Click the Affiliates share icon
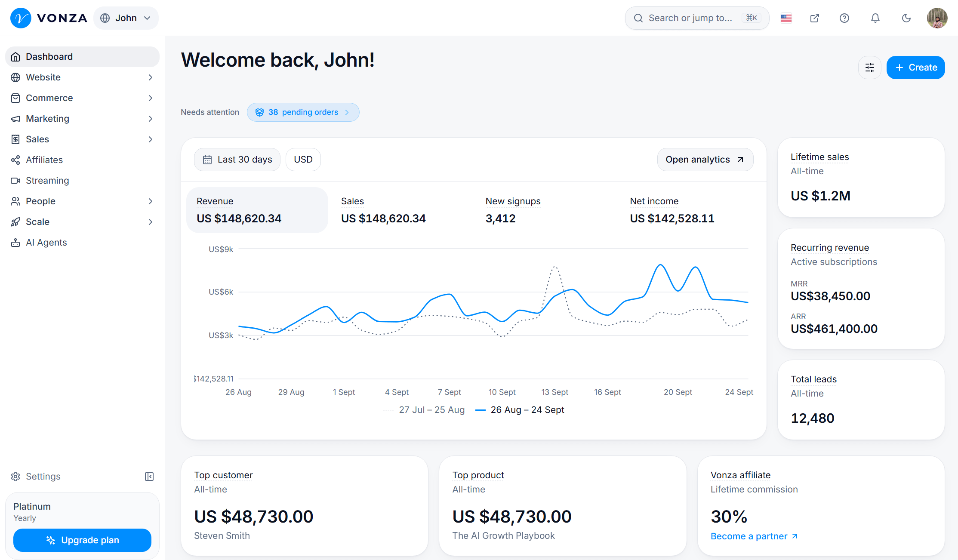 [x=15, y=160]
